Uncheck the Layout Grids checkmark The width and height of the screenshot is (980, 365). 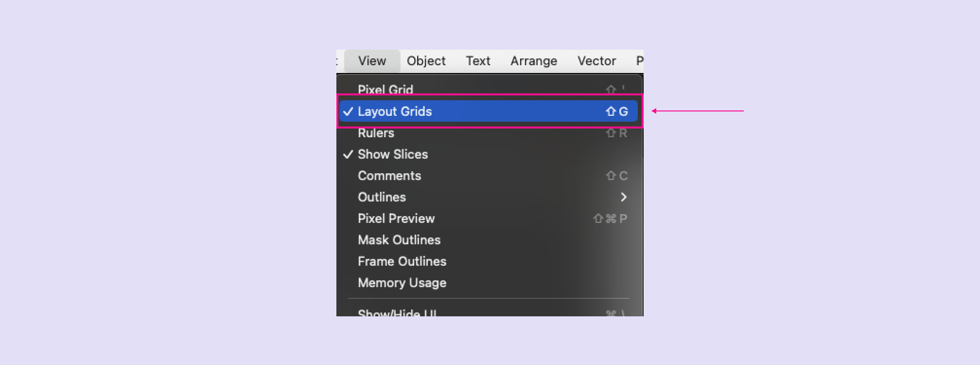(347, 111)
